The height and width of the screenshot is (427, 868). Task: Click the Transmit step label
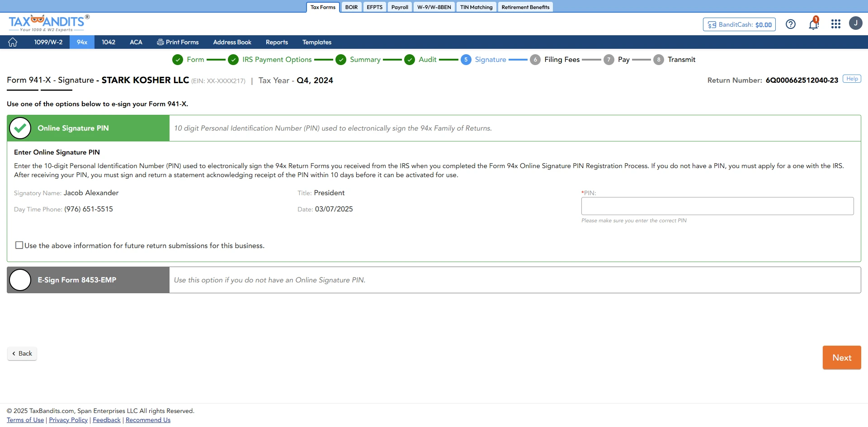pyautogui.click(x=681, y=60)
